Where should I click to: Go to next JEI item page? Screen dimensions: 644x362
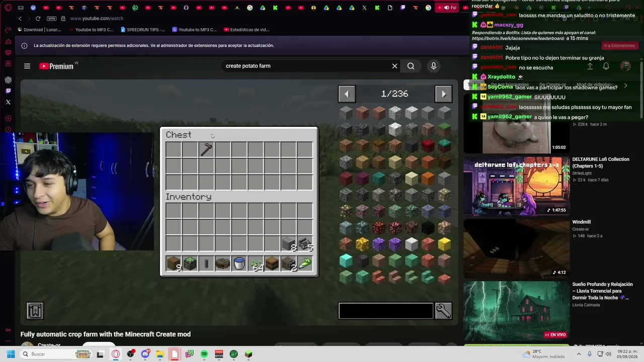443,94
